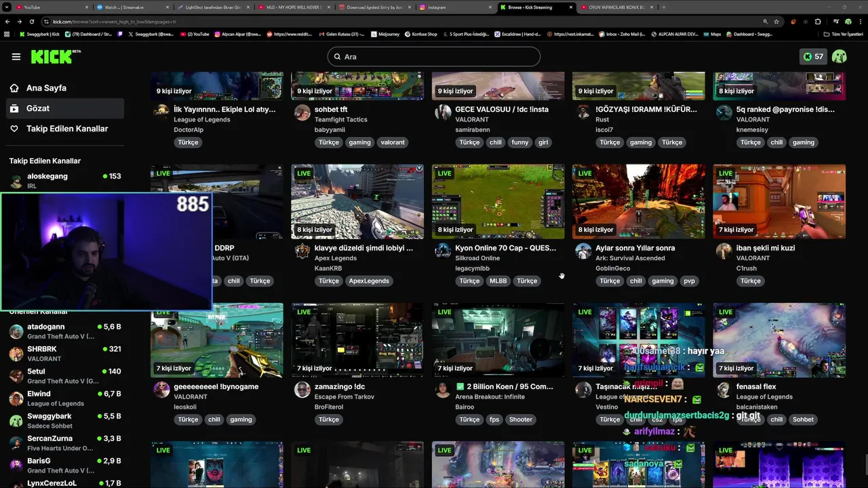This screenshot has width=868, height=488.
Task: Select ApexLegends tag under KaanKRB
Action: [x=369, y=281]
